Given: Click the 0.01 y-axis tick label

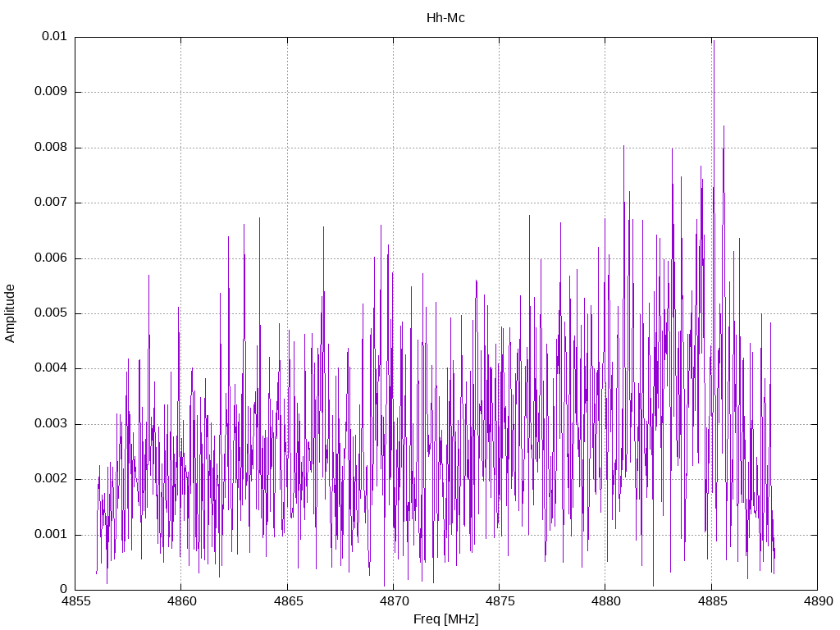Looking at the screenshot, I should [x=55, y=36].
